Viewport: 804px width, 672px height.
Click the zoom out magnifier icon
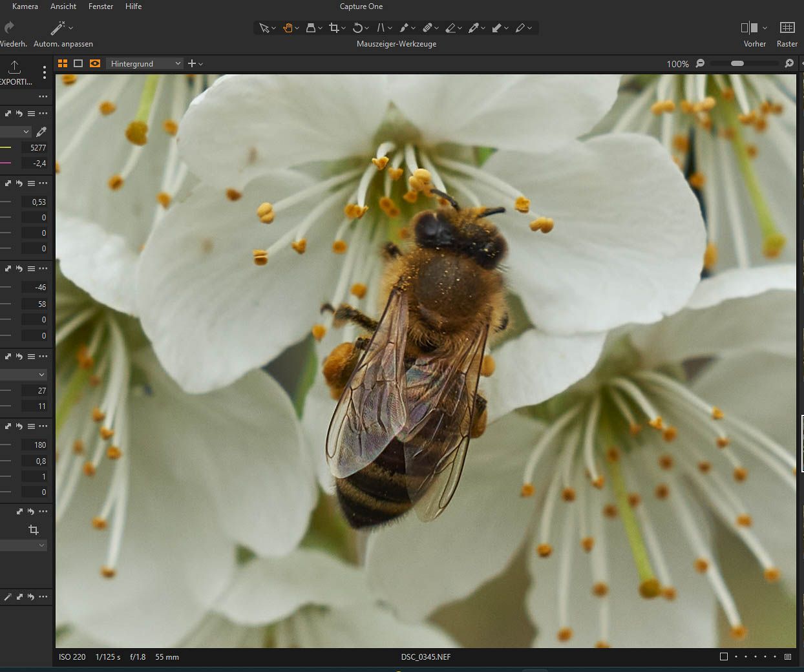pos(700,63)
